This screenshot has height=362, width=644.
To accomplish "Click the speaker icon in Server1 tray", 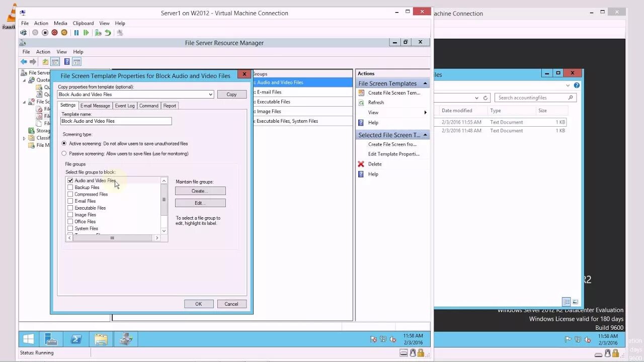I will coord(392,339).
